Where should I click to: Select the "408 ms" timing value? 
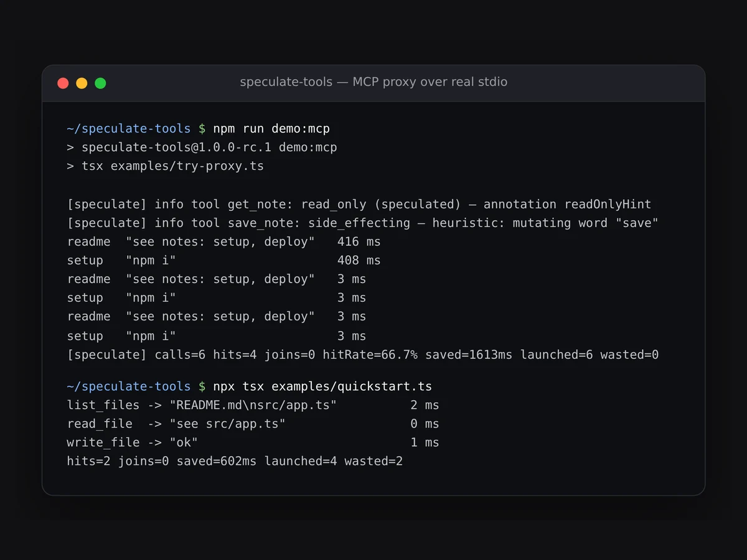[x=359, y=260]
